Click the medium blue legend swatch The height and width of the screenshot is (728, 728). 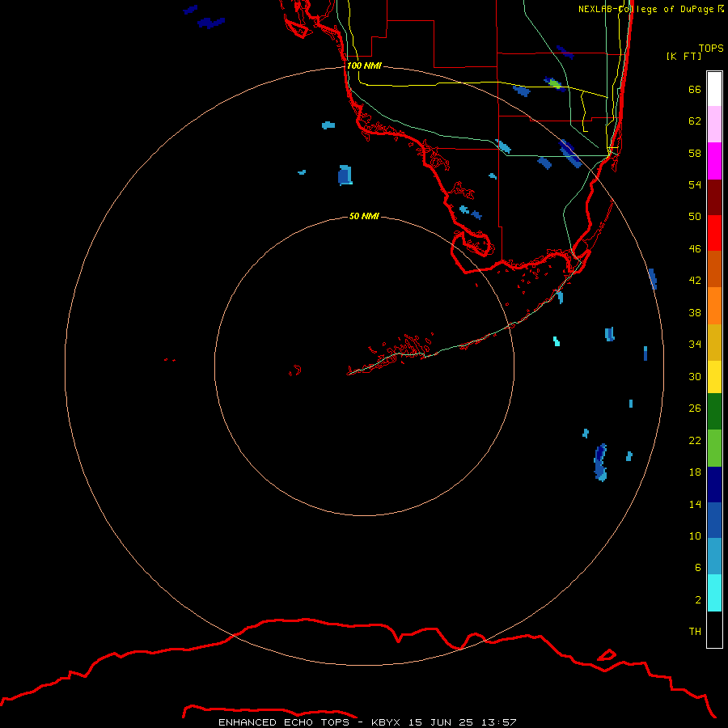[x=714, y=520]
